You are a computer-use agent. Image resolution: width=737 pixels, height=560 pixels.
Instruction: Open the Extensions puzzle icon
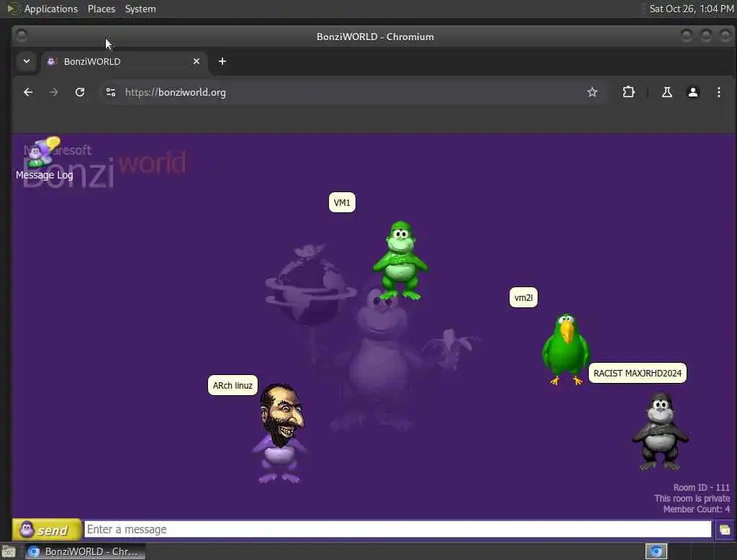point(628,92)
